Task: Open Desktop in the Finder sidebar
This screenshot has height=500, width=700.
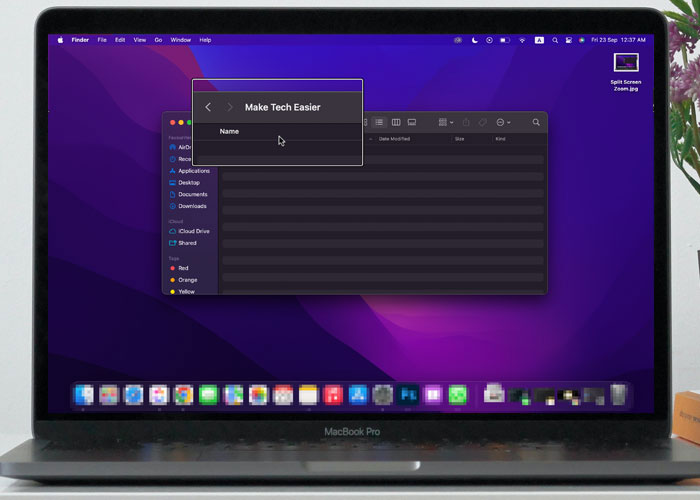Action: point(185,183)
